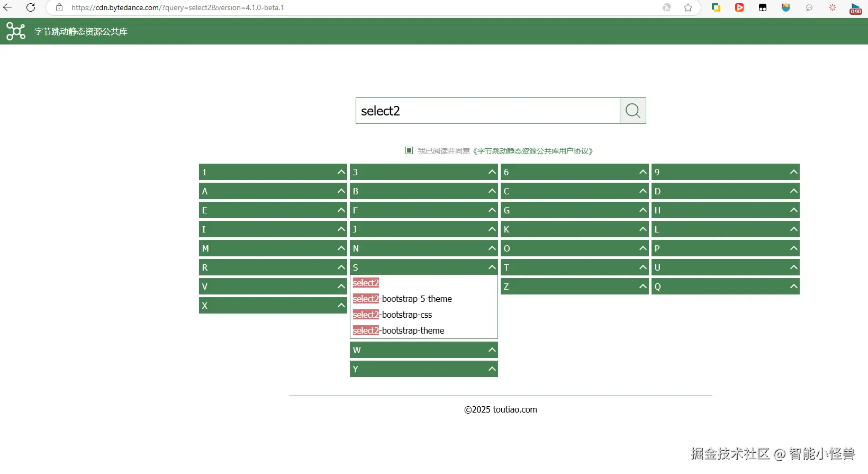Open the red sparkle extension icon
The image size is (868, 474).
pyautogui.click(x=833, y=7)
